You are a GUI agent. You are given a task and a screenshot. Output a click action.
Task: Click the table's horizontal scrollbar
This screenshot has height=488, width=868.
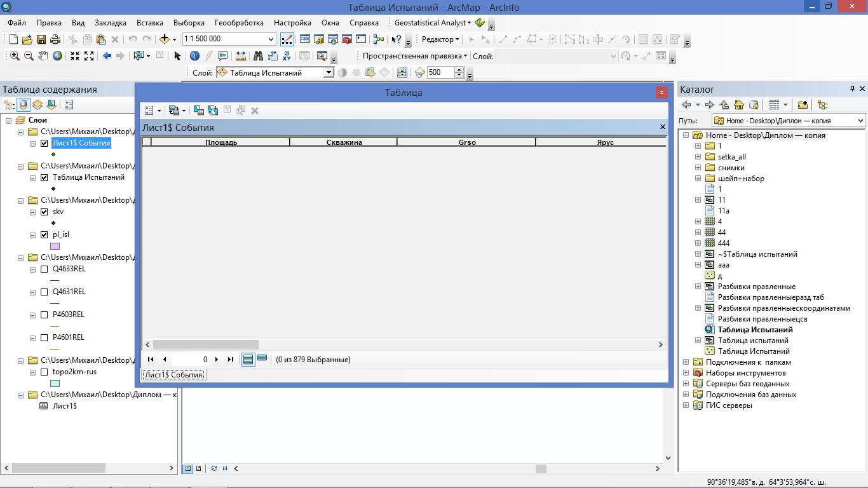[x=206, y=344]
